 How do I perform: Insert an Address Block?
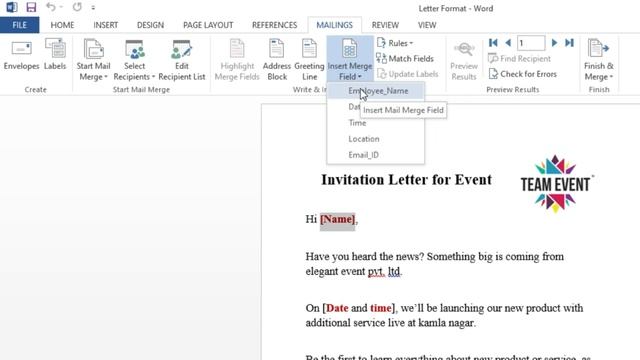(x=277, y=60)
